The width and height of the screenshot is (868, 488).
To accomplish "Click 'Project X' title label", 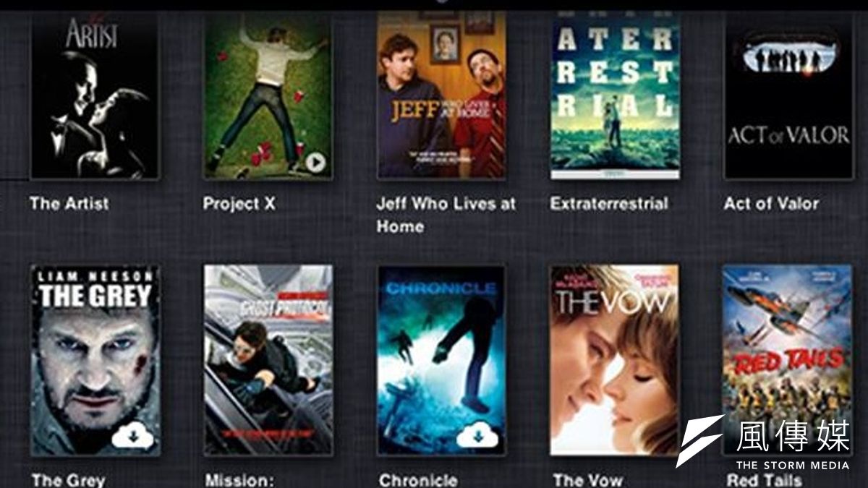I will (x=239, y=204).
